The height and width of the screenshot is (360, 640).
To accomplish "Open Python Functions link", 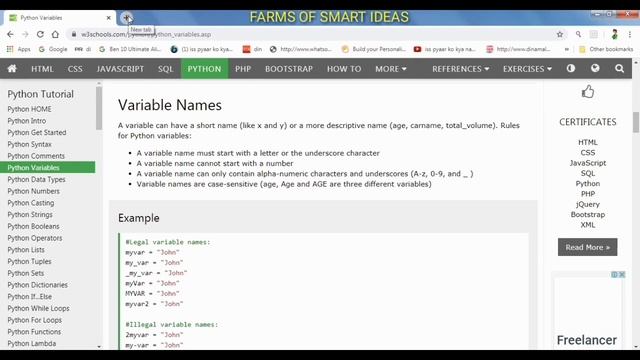I will point(34,332).
